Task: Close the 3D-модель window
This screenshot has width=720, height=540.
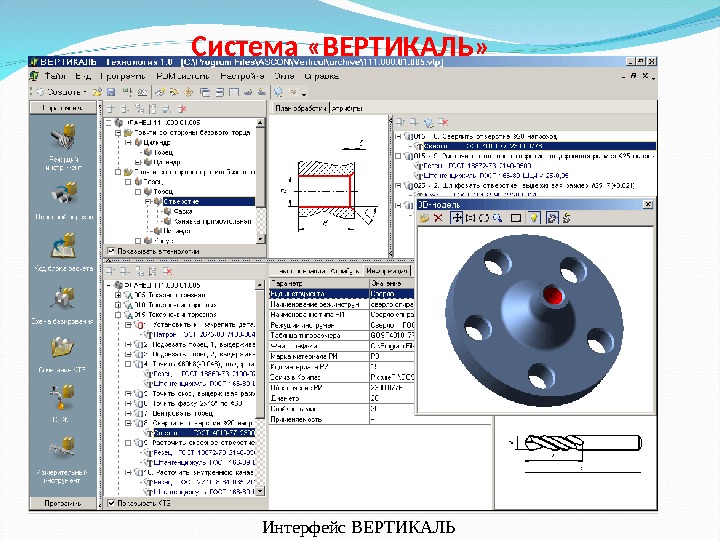Action: click(x=647, y=204)
